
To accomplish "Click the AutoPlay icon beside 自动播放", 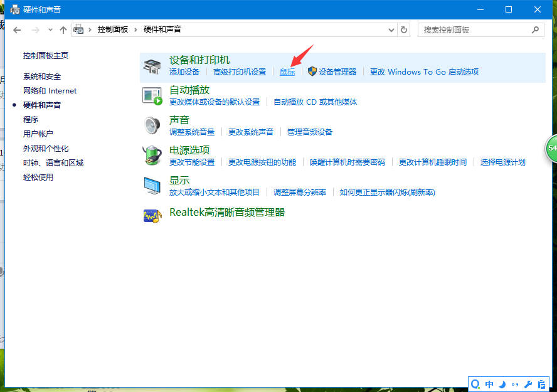I will click(152, 94).
